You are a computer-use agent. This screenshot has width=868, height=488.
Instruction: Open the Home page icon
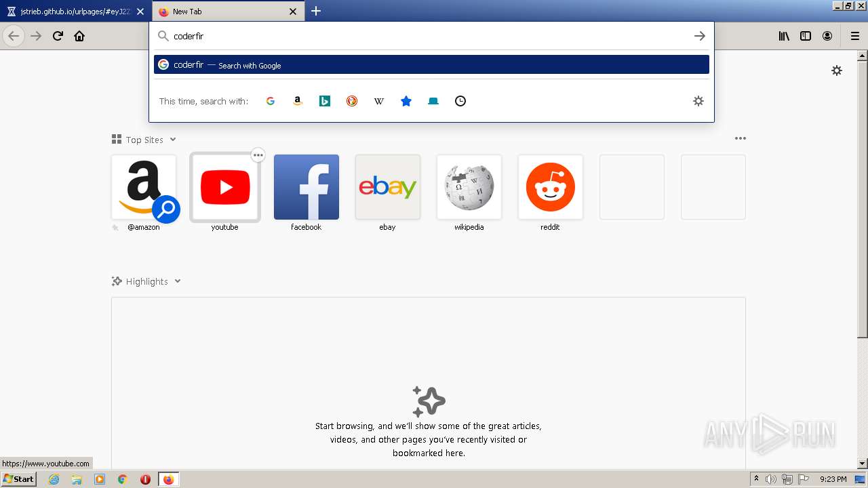pyautogui.click(x=79, y=36)
